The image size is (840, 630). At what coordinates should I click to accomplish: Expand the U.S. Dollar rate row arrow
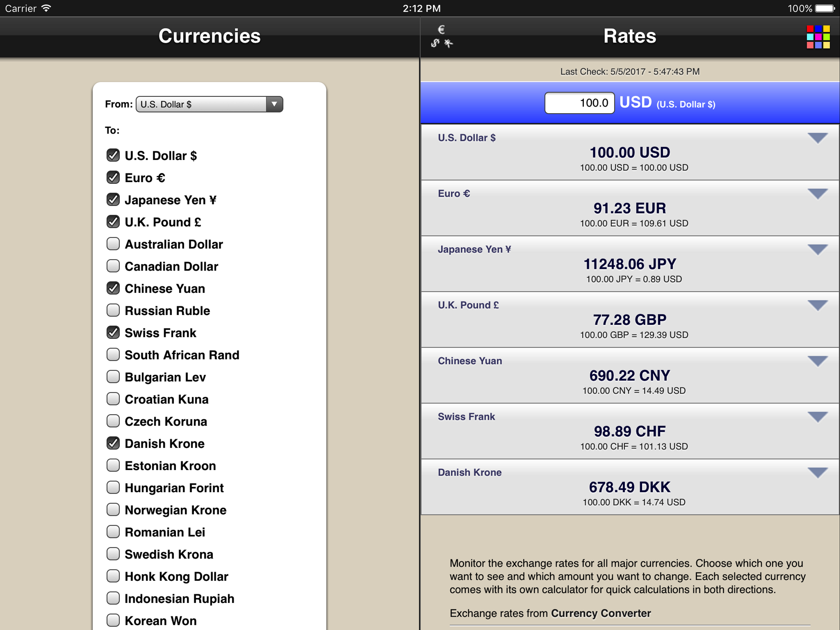coord(818,138)
